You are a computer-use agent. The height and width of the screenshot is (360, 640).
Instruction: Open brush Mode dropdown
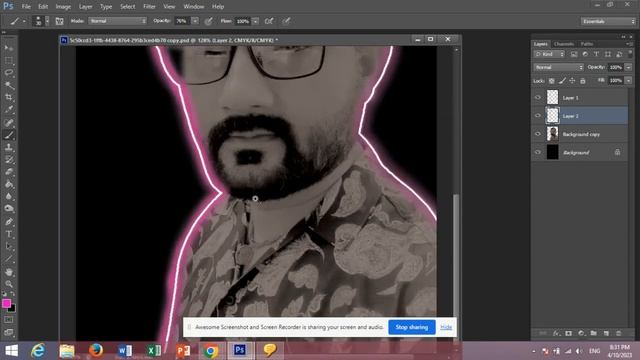pyautogui.click(x=117, y=21)
